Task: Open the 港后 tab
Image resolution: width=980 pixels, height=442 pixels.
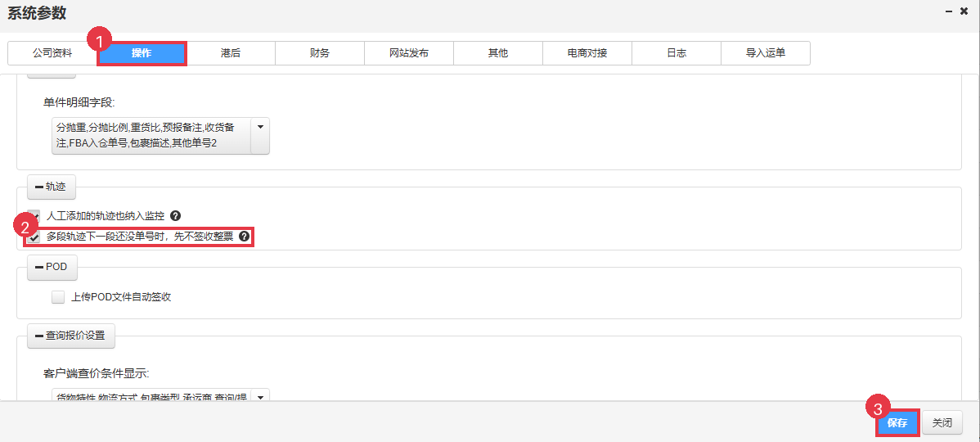Action: 231,53
